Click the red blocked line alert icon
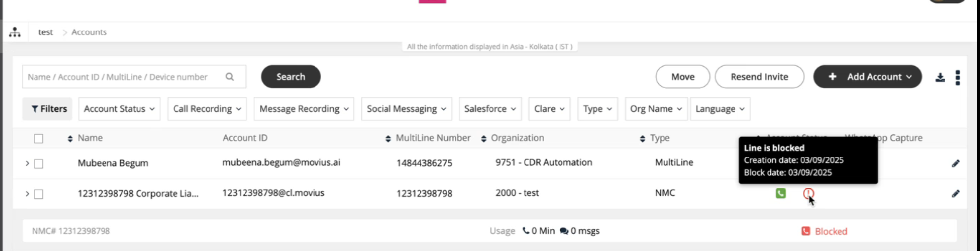The image size is (980, 251). [808, 193]
